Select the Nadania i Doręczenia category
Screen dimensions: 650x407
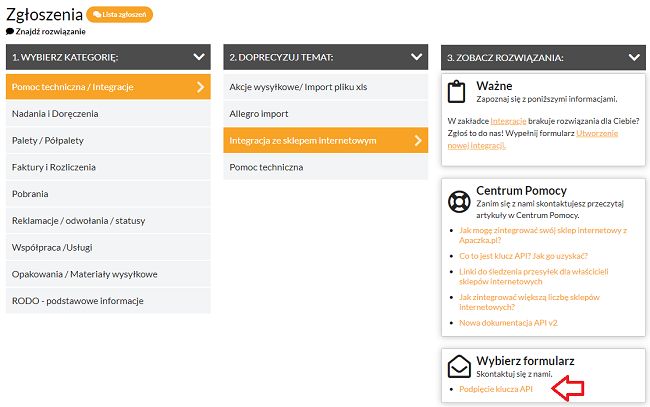(x=55, y=114)
